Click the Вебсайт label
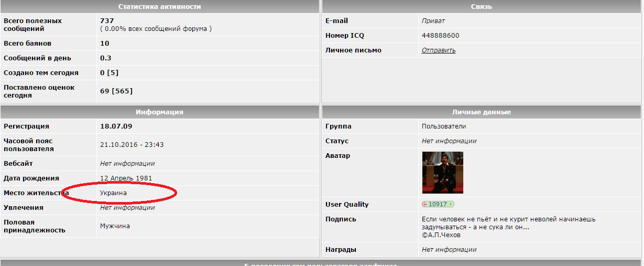The image size is (644, 266). click(x=18, y=164)
